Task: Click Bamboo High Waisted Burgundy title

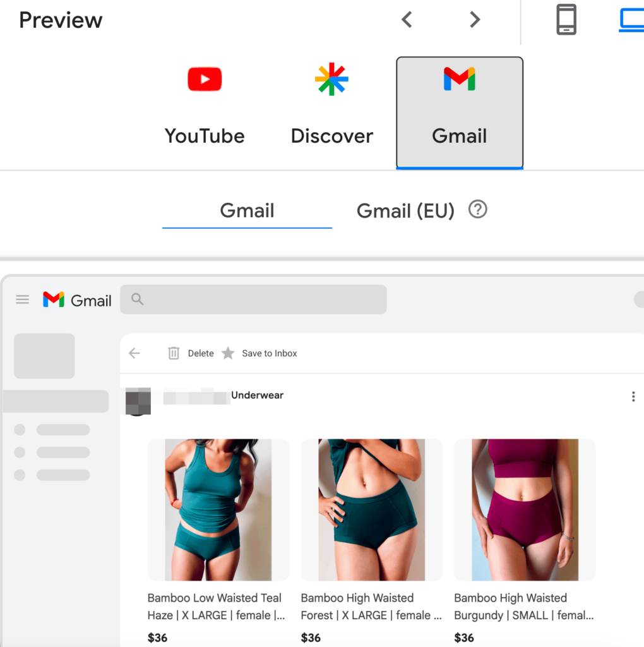Action: [524, 607]
